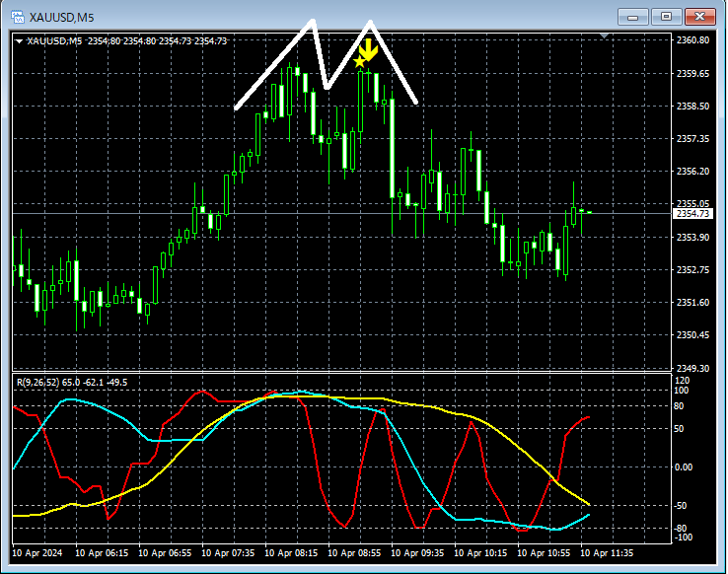Image resolution: width=728 pixels, height=574 pixels.
Task: Click the 2351.60 price scale label
Action: (x=692, y=302)
